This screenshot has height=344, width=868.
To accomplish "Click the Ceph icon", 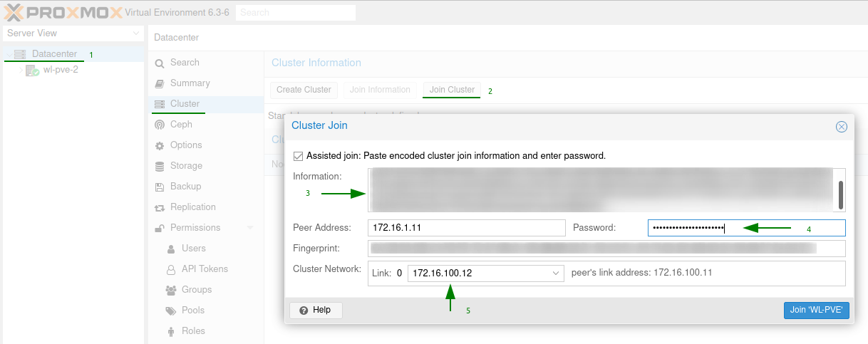I will pos(160,125).
